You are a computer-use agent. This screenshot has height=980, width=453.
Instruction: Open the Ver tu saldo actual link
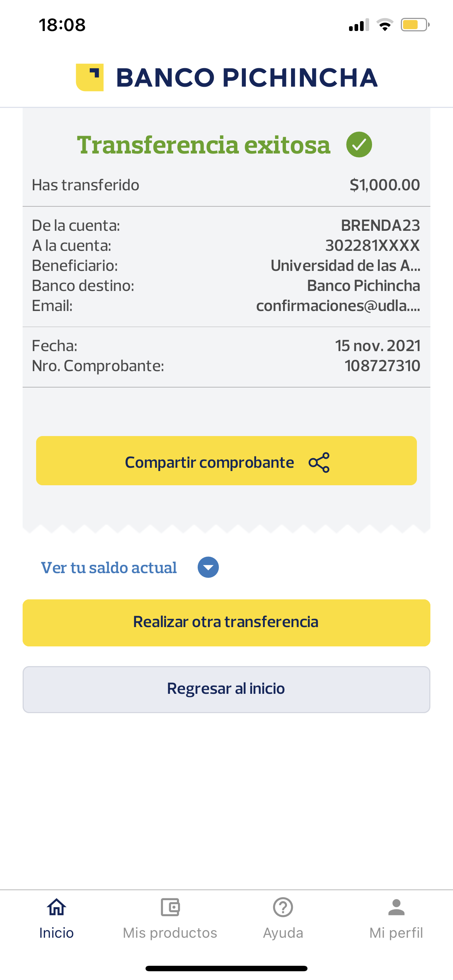pos(109,568)
